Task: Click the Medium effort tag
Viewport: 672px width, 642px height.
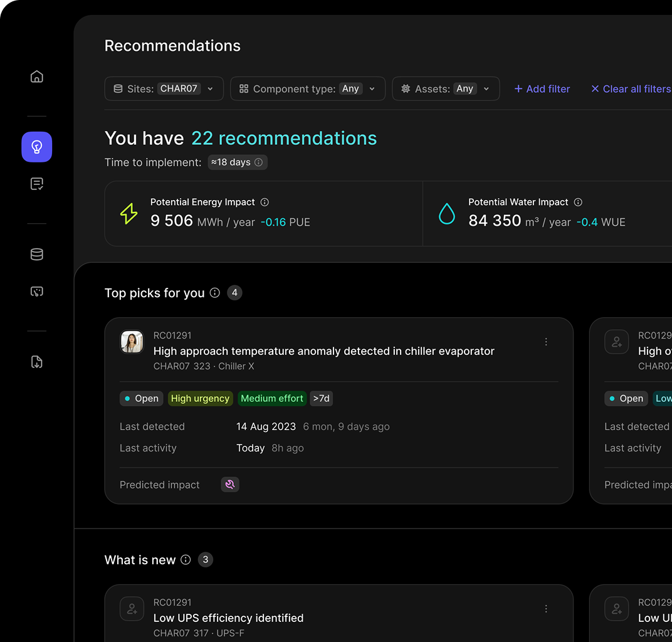Action: tap(271, 398)
